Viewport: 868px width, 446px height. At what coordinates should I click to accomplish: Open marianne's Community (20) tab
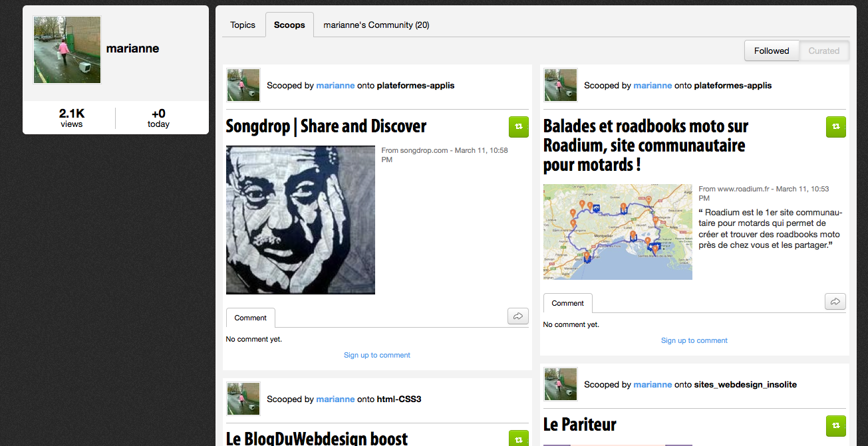point(376,25)
